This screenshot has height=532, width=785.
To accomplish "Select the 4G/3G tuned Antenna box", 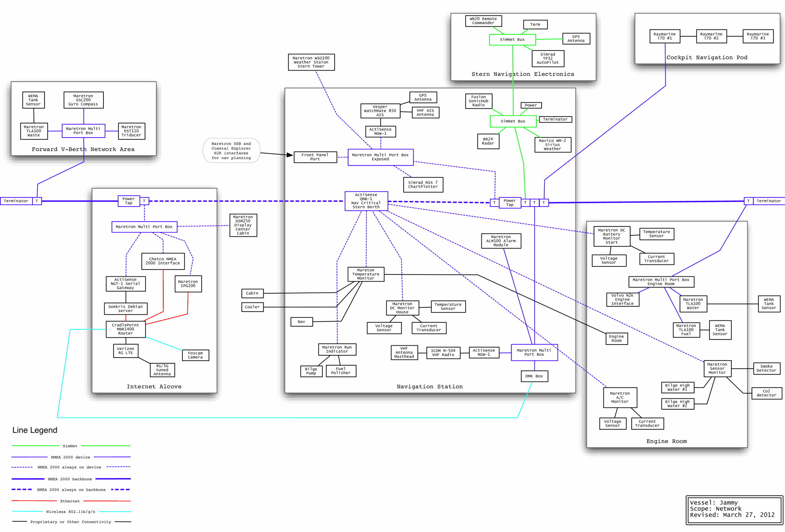I will coord(162,370).
